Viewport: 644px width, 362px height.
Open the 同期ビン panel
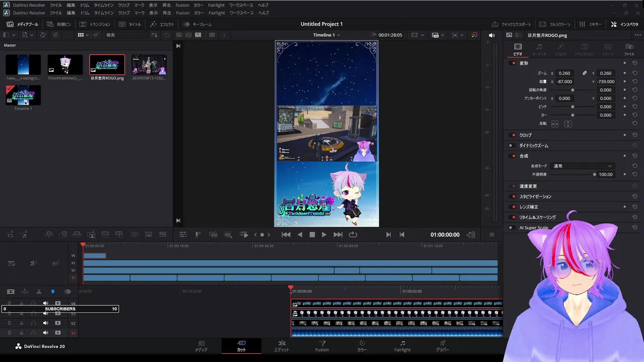[59, 24]
